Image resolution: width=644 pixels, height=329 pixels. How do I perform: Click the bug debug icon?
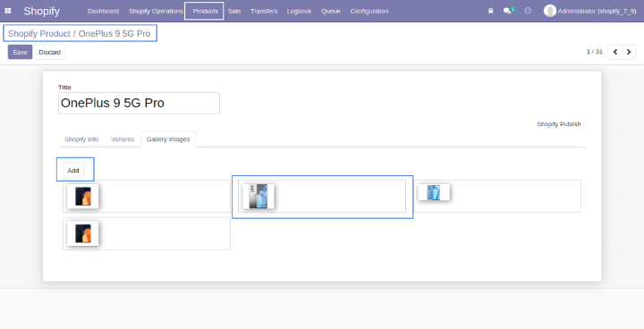pyautogui.click(x=490, y=11)
